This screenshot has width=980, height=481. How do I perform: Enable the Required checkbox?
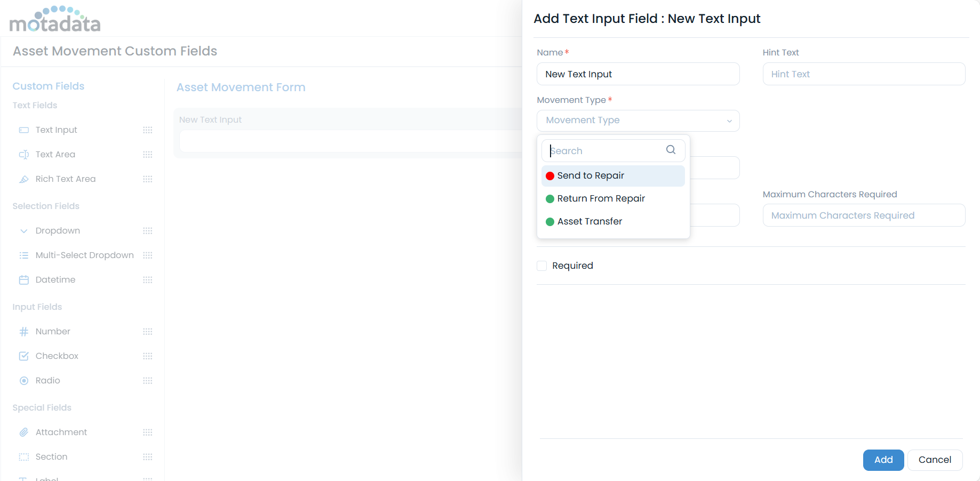pyautogui.click(x=541, y=265)
